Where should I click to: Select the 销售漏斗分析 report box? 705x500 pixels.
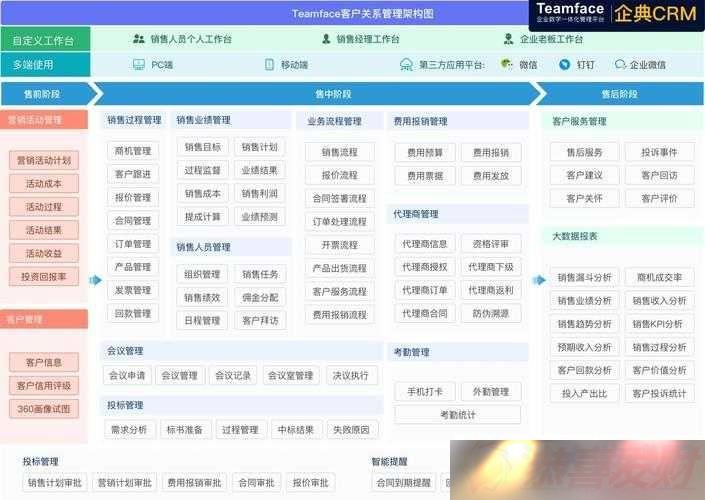(585, 277)
